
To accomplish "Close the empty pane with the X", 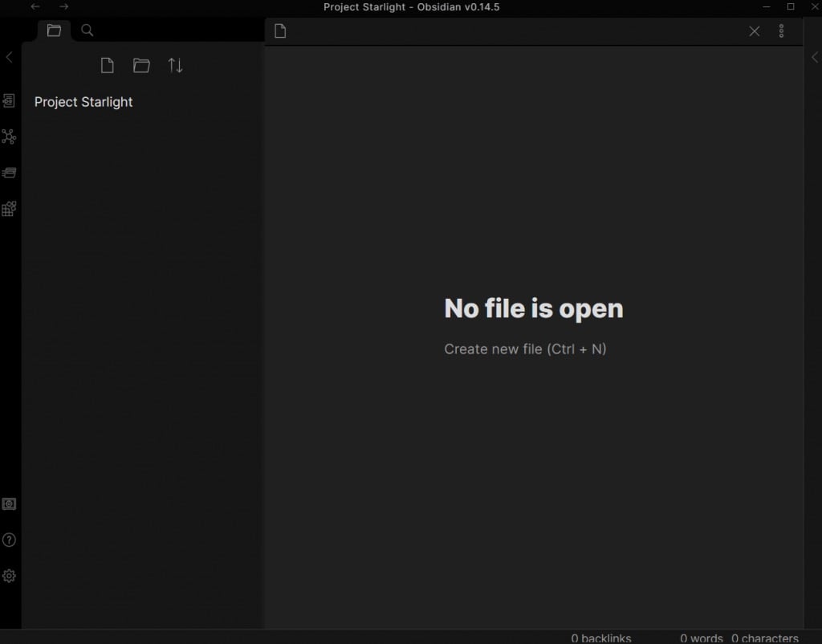I will (x=754, y=31).
